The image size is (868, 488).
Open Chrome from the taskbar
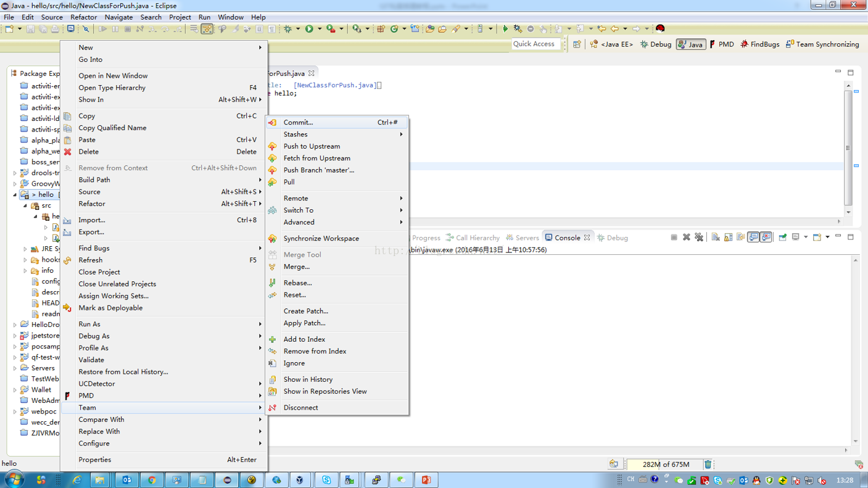coord(152,480)
